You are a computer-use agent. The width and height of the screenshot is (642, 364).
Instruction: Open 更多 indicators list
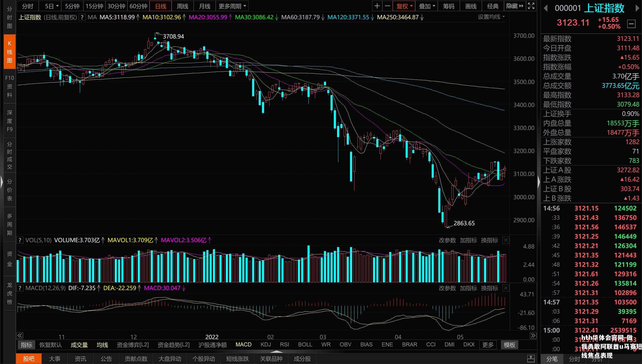[488, 345]
